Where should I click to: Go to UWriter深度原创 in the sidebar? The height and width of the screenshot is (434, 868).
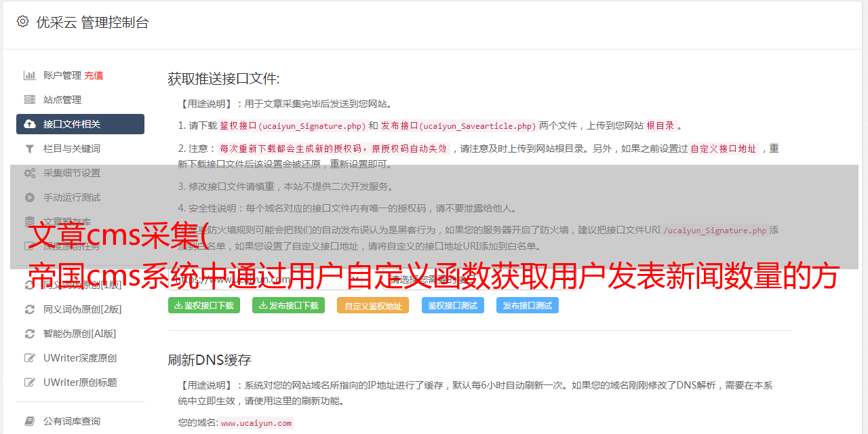80,358
